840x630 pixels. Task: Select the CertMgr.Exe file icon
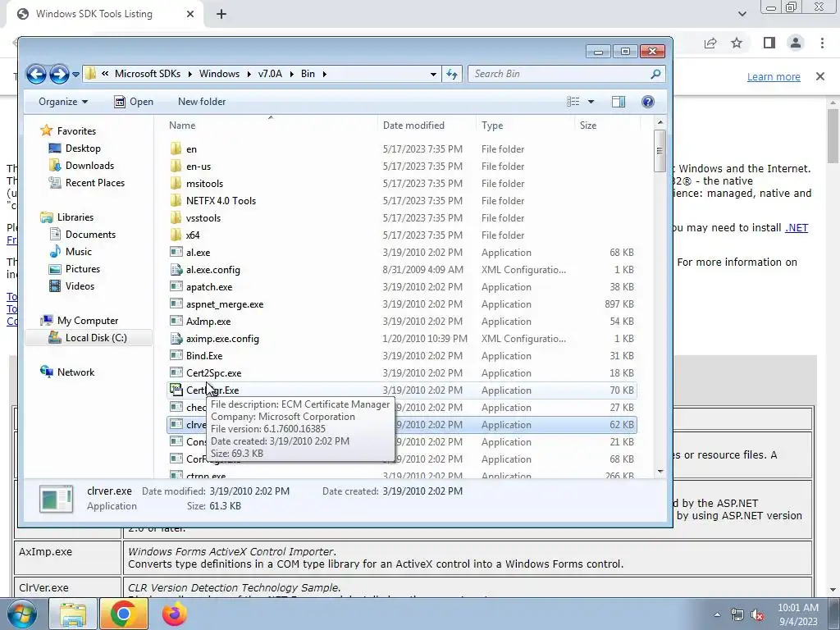176,390
